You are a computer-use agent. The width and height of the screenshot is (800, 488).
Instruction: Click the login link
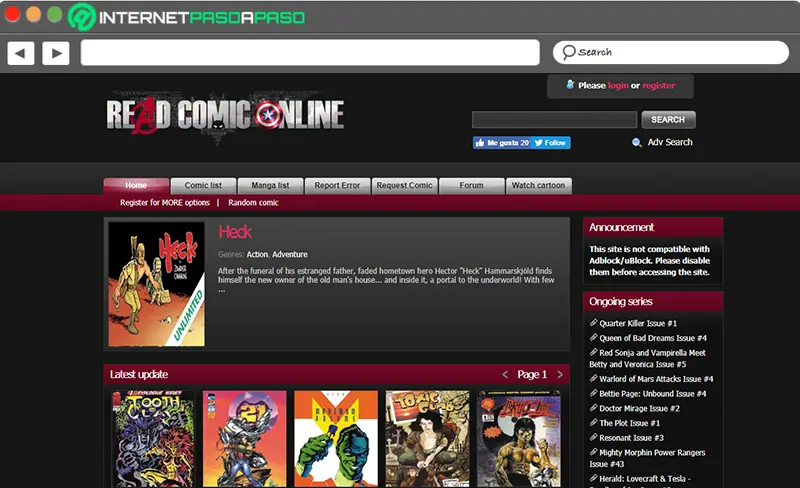(x=618, y=85)
